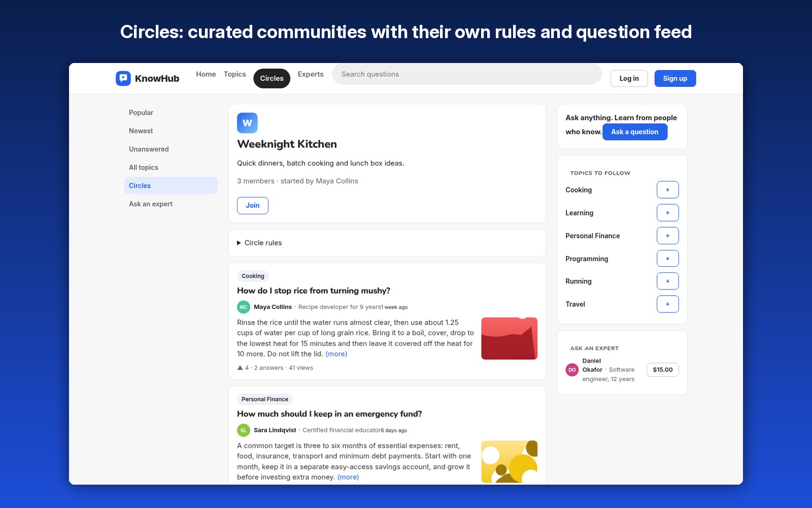Open Ask an expert in sidebar
The height and width of the screenshot is (508, 812).
tap(171, 204)
